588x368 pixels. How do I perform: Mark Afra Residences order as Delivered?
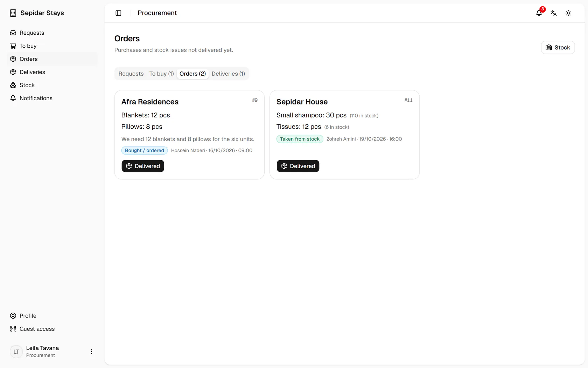(143, 166)
